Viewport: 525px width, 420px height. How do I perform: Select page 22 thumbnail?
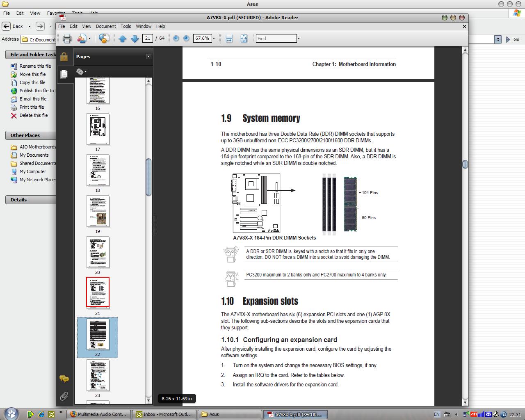98,334
